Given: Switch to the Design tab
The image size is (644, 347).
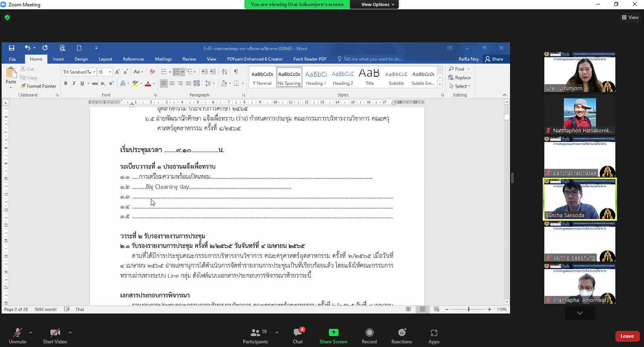Looking at the screenshot, I should pos(81,59).
